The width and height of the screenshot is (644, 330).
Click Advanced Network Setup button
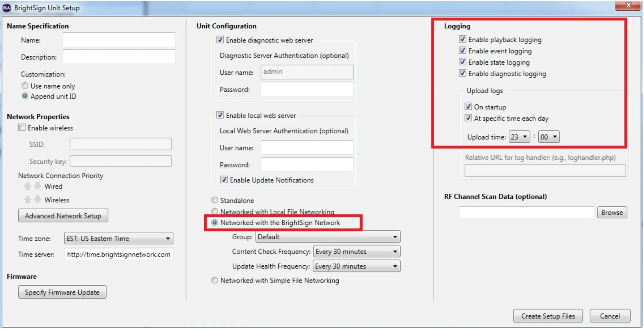click(63, 216)
